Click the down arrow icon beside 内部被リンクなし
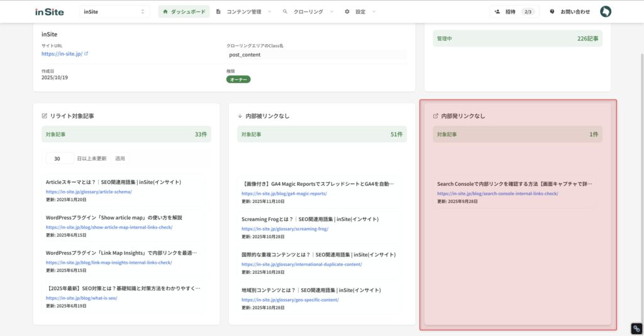This screenshot has width=644, height=336. point(240,116)
